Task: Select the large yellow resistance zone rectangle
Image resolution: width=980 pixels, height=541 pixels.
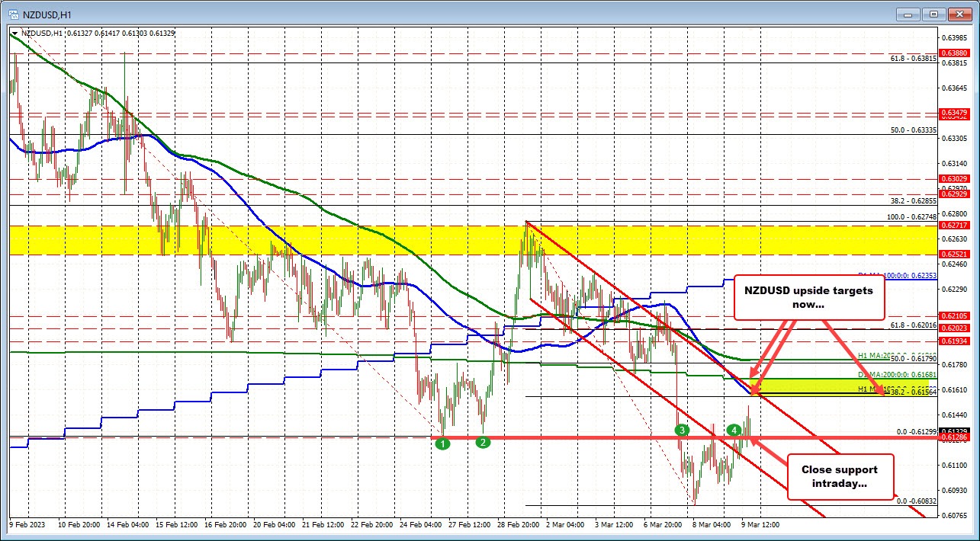Action: (x=474, y=240)
